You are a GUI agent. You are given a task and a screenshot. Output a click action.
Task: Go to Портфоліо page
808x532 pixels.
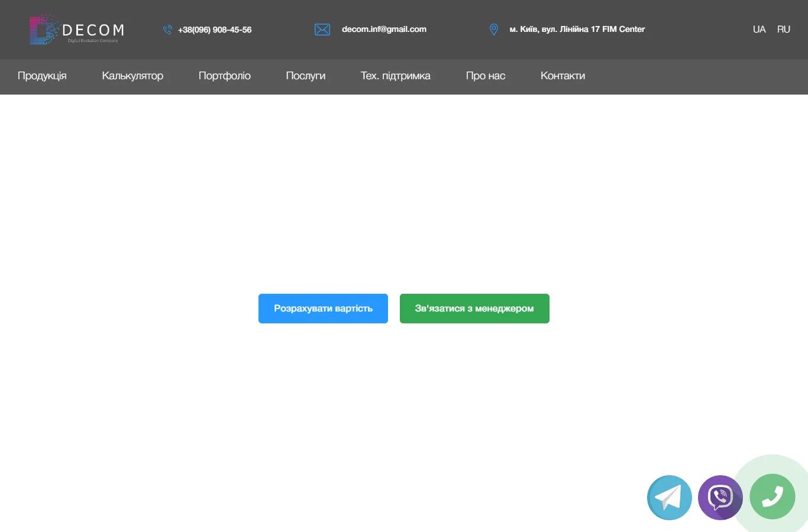coord(225,76)
